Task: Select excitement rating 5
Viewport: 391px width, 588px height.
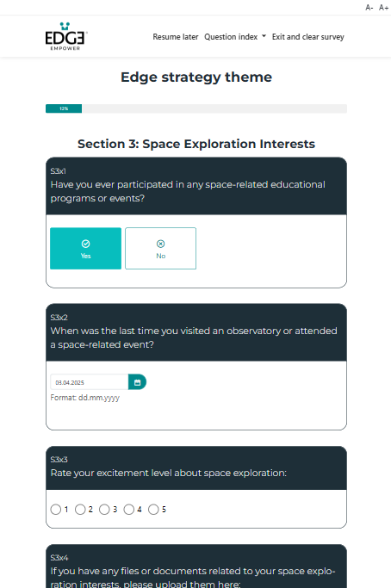Action: pyautogui.click(x=153, y=510)
